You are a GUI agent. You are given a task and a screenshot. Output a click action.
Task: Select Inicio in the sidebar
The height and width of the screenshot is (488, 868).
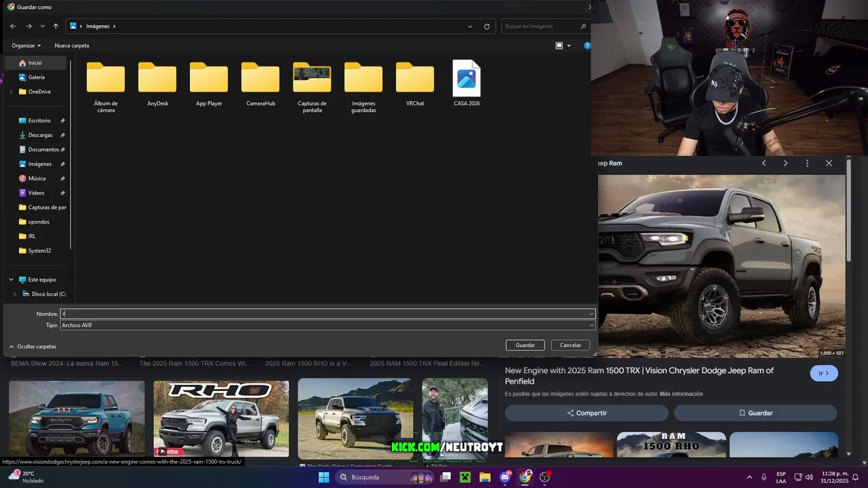tap(36, 62)
